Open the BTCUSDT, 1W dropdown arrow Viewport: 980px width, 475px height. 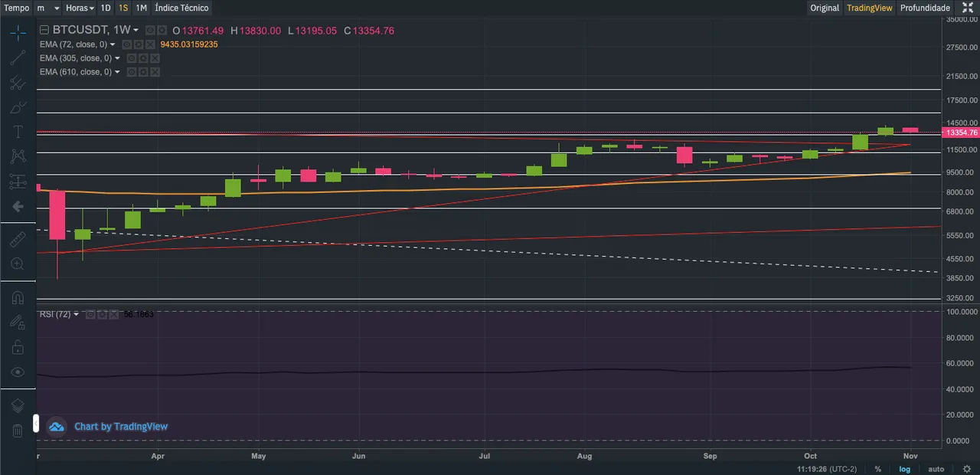136,31
